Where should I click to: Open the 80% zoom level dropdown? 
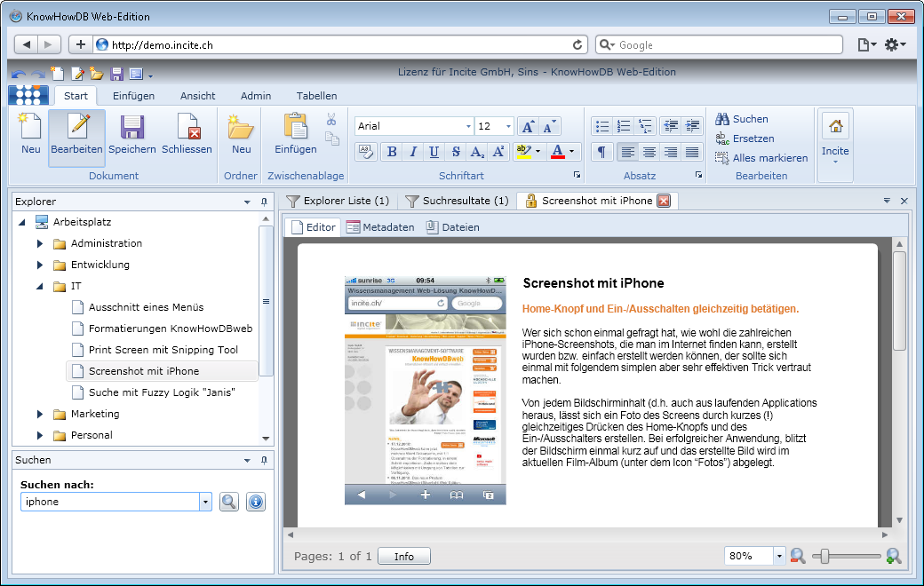[779, 556]
